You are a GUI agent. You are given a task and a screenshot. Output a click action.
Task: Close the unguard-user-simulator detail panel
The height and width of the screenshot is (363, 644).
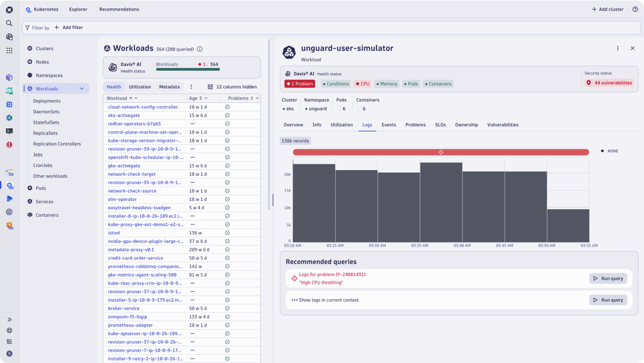(633, 48)
